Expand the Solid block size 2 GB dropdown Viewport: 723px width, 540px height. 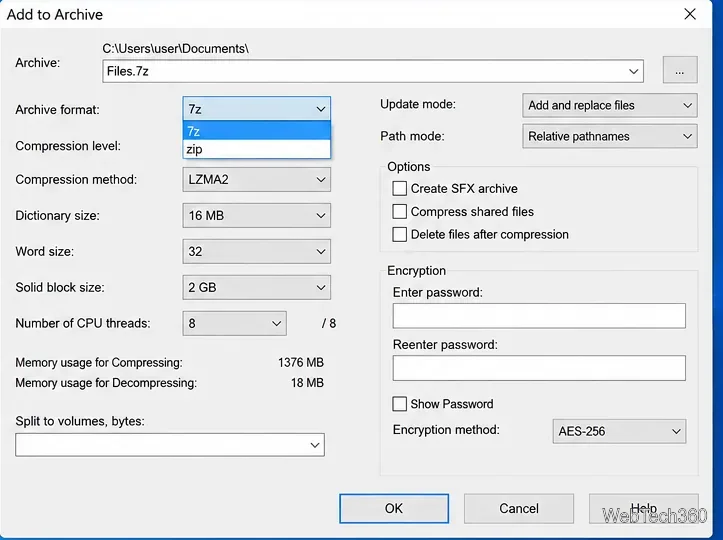[x=256, y=287]
